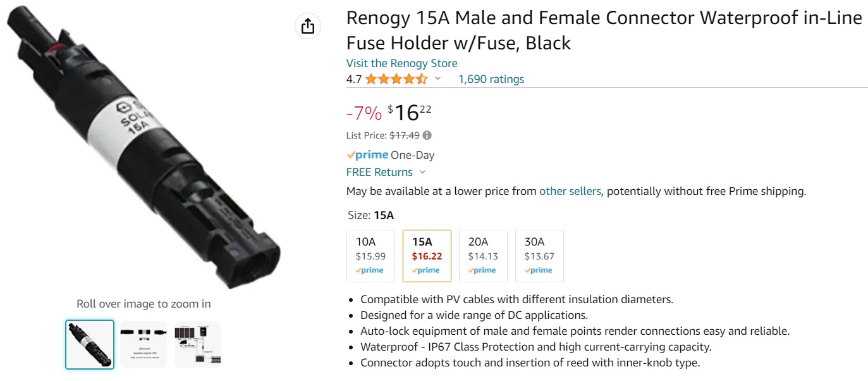Expand the FREE Returns dropdown
The image size is (868, 381).
[423, 172]
